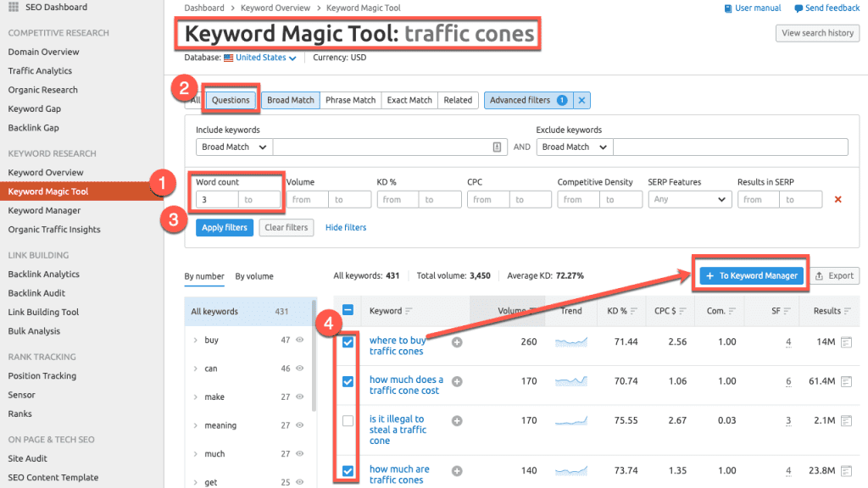Click the red X to remove filters row
868x488 pixels.
[838, 200]
